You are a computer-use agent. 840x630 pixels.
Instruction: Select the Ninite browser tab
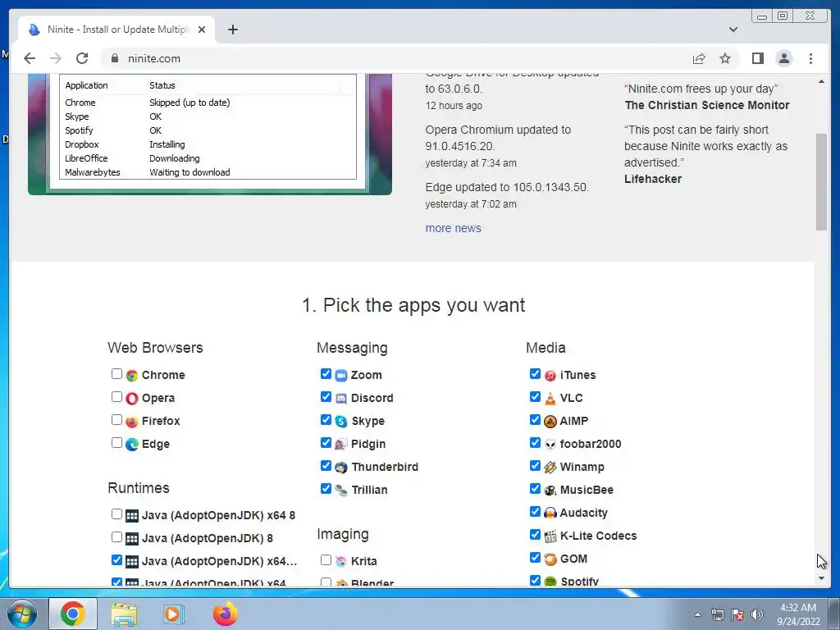(116, 30)
